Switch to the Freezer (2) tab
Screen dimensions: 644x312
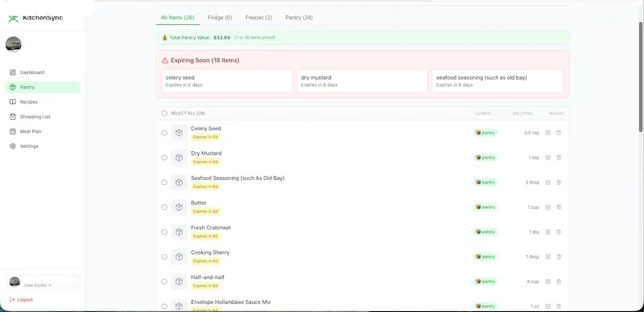pos(258,18)
